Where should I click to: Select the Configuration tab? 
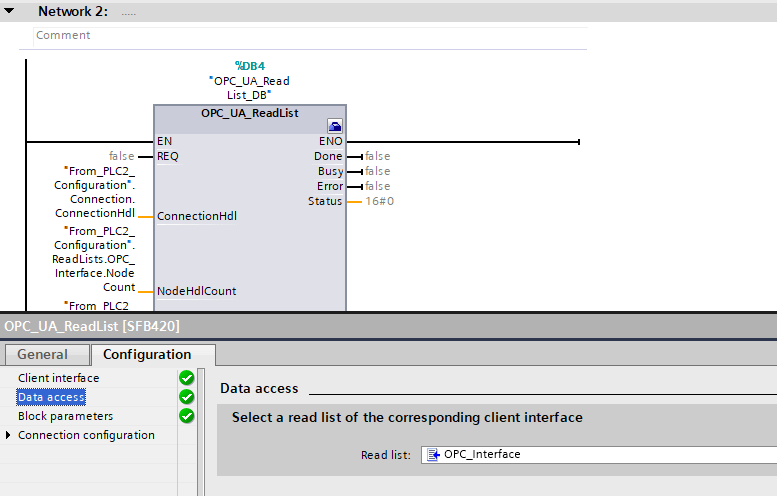(147, 354)
